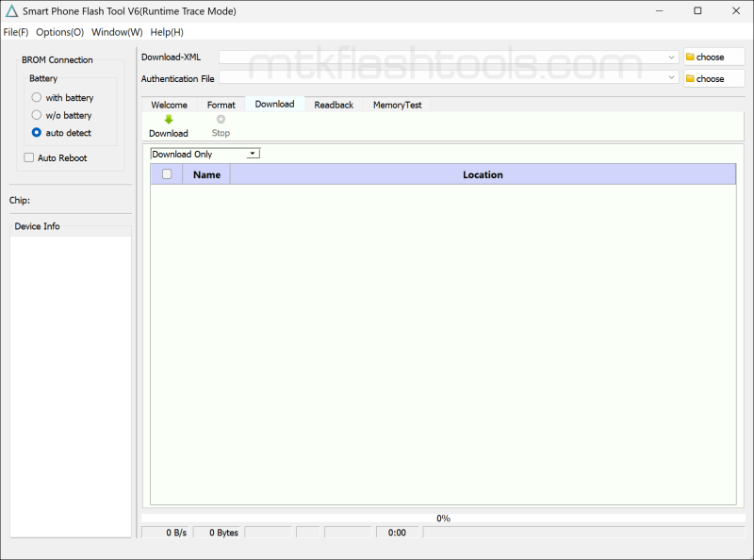This screenshot has height=560, width=754.
Task: Open the Help(H) menu
Action: click(167, 32)
